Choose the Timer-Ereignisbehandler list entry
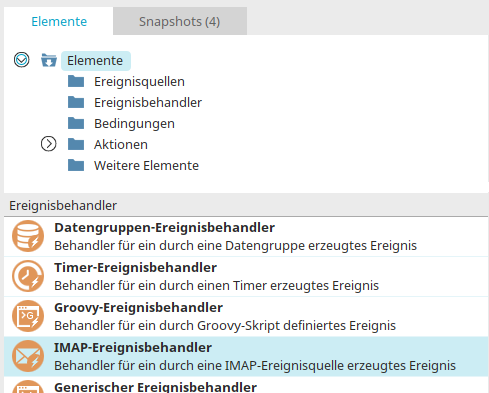 click(x=246, y=276)
